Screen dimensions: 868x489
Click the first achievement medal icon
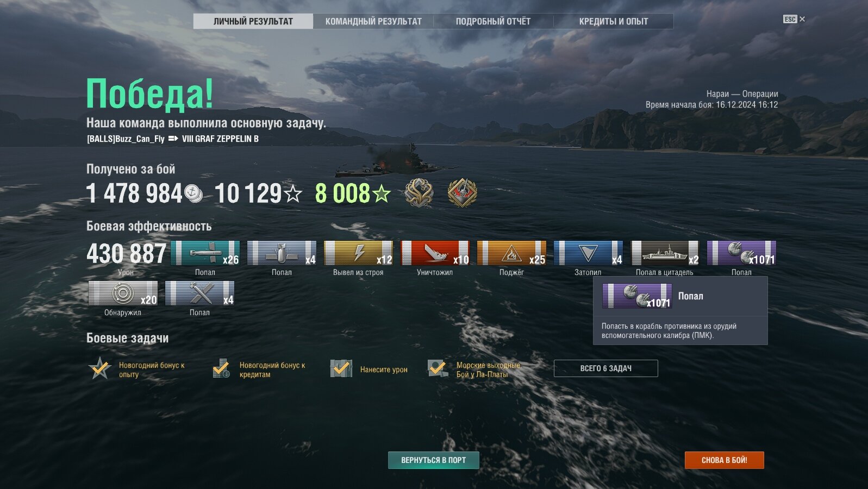tap(419, 192)
